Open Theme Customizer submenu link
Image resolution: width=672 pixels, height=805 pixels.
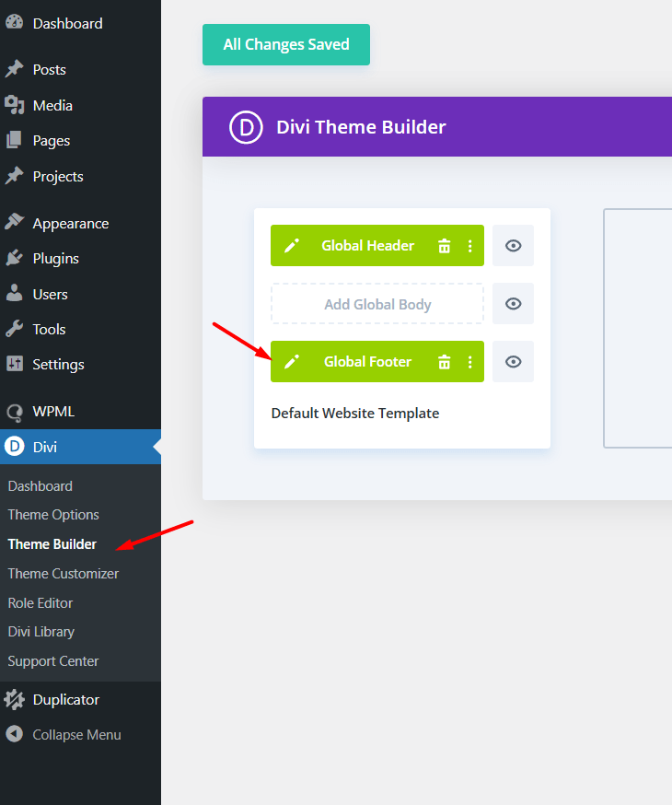(64, 574)
